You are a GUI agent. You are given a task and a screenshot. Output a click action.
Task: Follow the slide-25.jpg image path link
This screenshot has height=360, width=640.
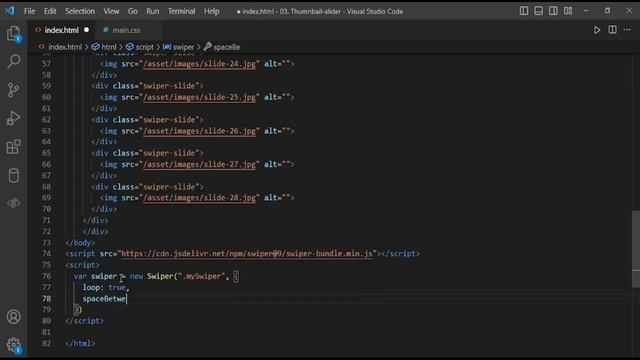199,97
